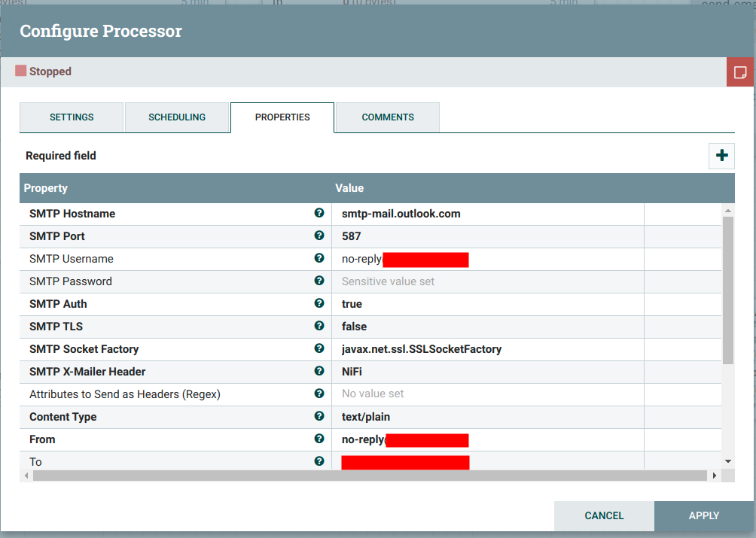The image size is (756, 538).
Task: Click the CANCEL button
Action: coord(604,515)
